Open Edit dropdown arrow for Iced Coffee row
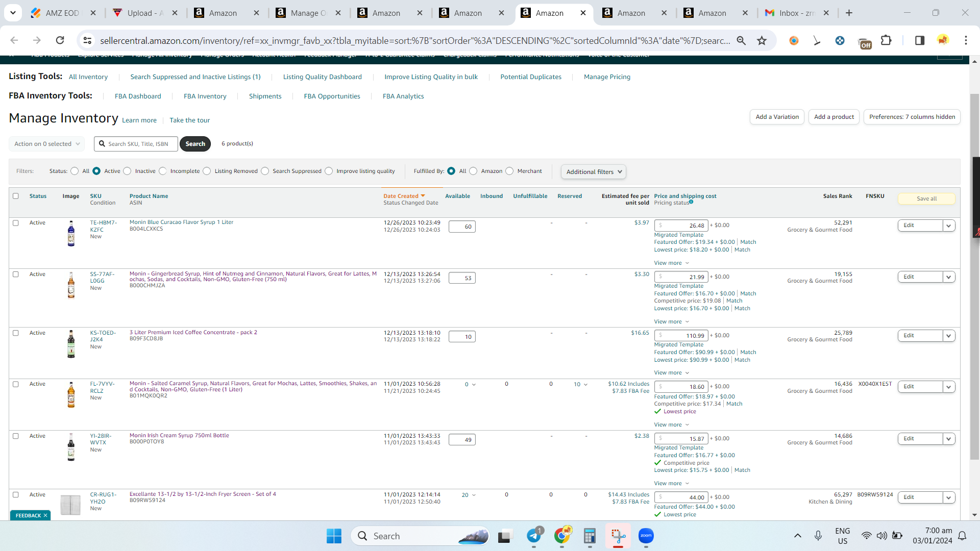Screen dimensions: 980x551 949,336
